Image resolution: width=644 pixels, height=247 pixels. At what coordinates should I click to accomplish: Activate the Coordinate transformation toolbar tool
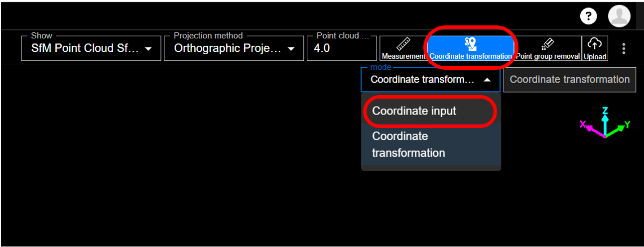470,48
